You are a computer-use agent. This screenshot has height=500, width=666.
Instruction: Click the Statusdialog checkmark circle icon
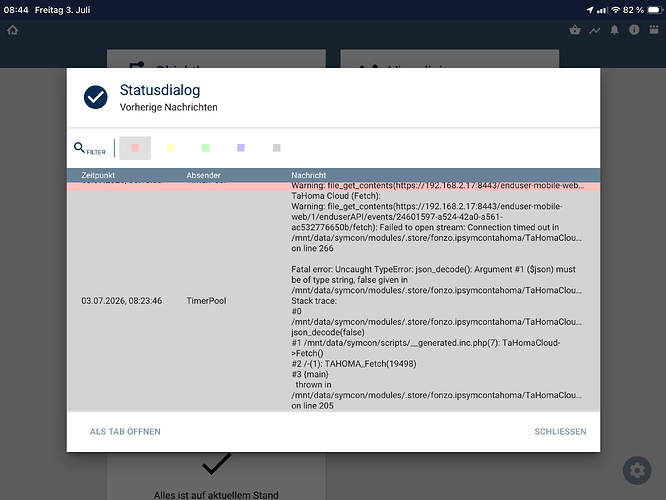96,97
